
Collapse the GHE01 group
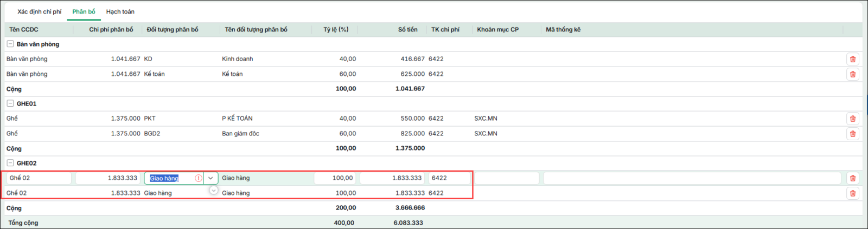tap(10, 103)
